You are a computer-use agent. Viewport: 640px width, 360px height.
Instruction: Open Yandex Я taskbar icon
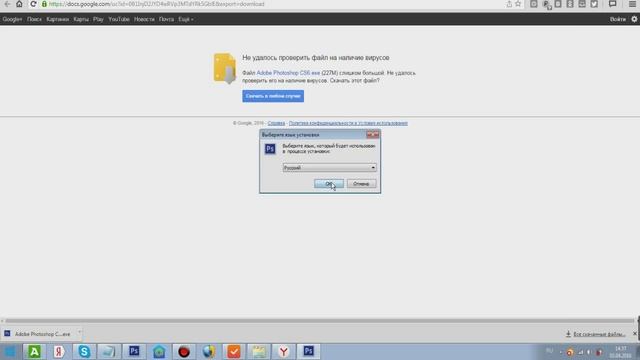pyautogui.click(x=59, y=351)
